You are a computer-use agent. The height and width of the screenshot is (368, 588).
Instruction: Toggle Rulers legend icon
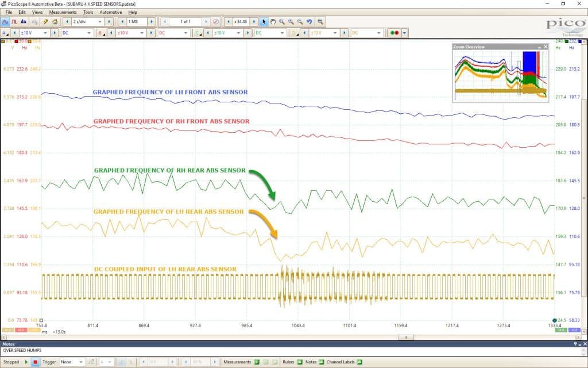(x=300, y=362)
